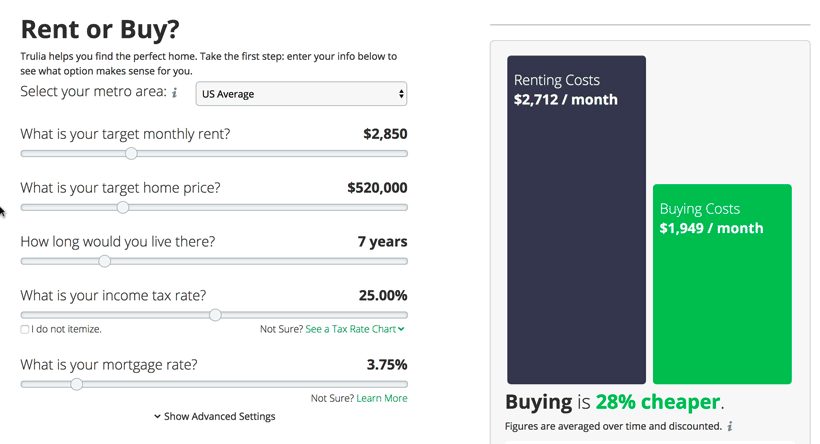Click the mortgage rate slider handle
Screen dimensions: 820x444
(76, 384)
